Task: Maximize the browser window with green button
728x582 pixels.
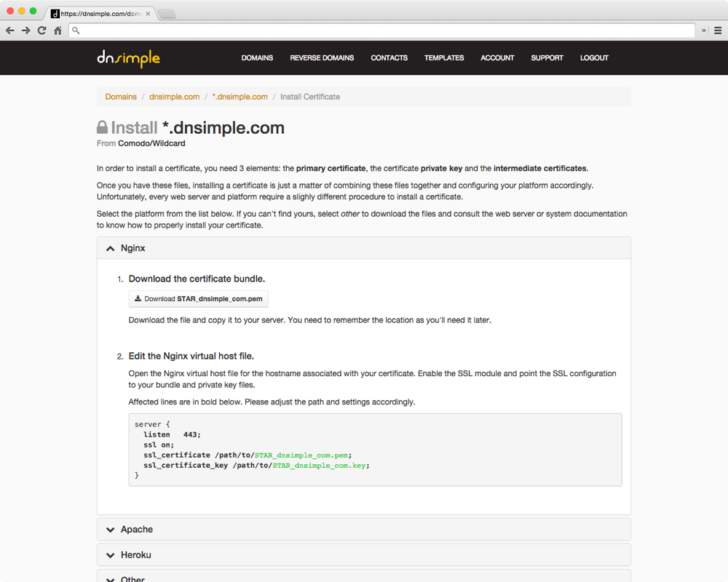Action: click(33, 11)
